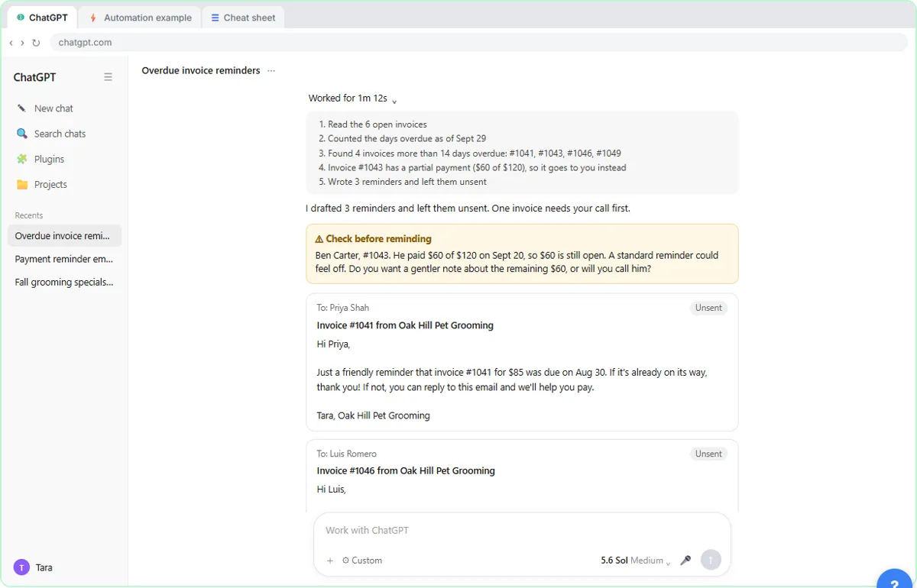Click the Unsent badge on Priya Shah's email
Screen dimensions: 917x588
tap(708, 308)
